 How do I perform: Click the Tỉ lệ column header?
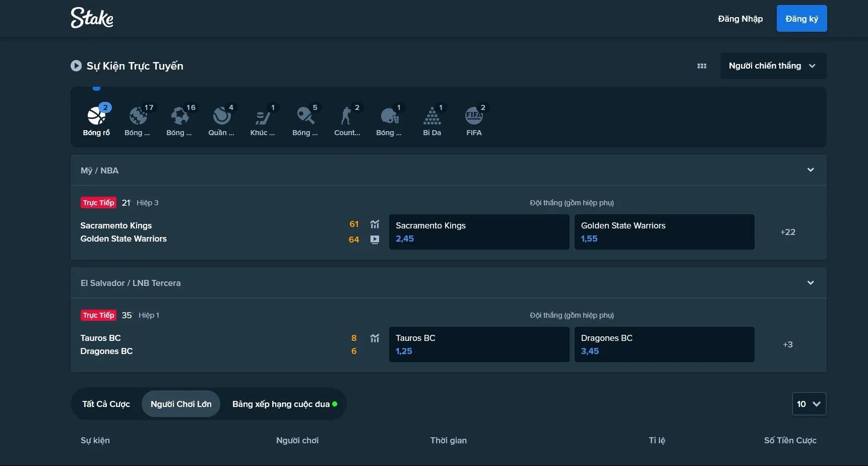(657, 440)
